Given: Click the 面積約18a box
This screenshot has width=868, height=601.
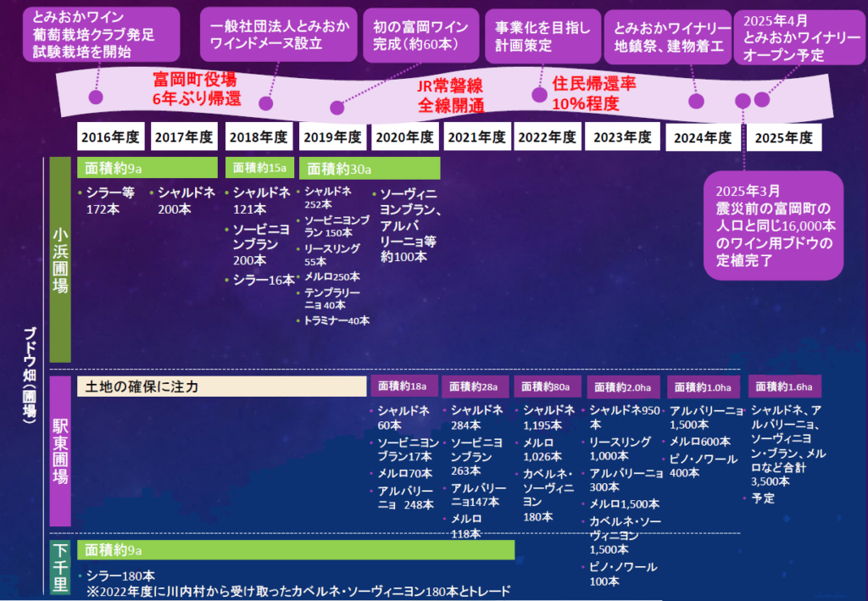Looking at the screenshot, I should pyautogui.click(x=404, y=386).
